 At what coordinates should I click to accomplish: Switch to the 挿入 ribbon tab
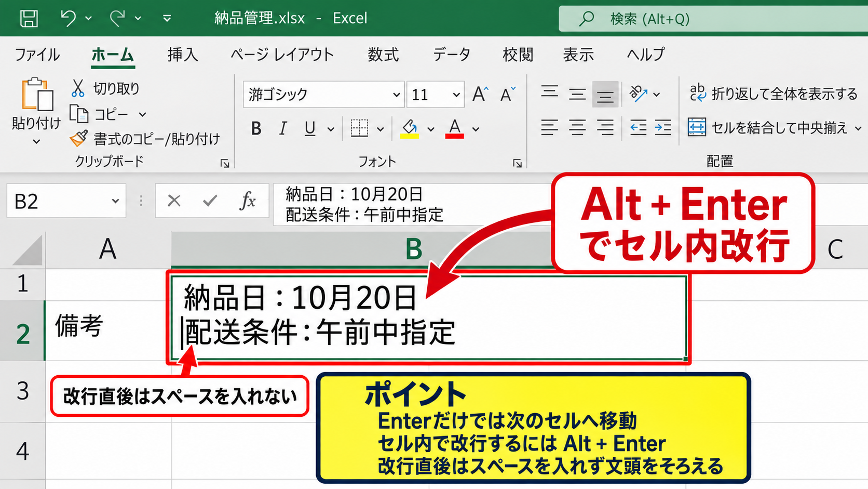coord(183,55)
